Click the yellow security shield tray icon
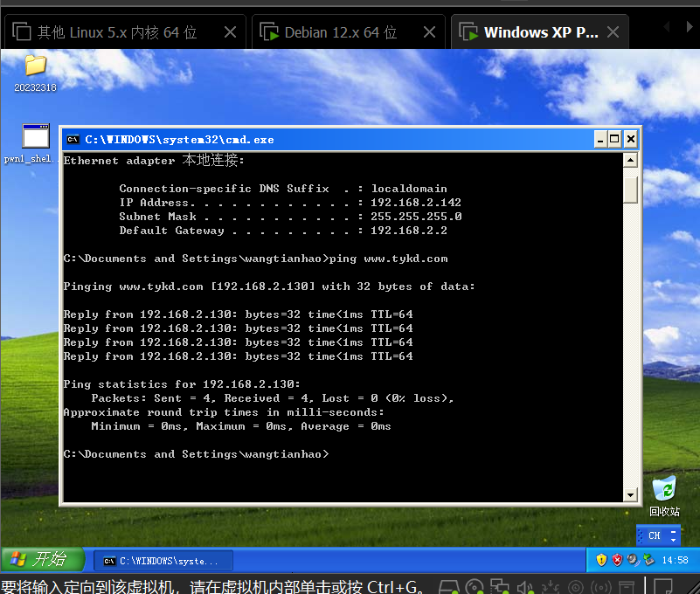The height and width of the screenshot is (594, 700). [601, 560]
